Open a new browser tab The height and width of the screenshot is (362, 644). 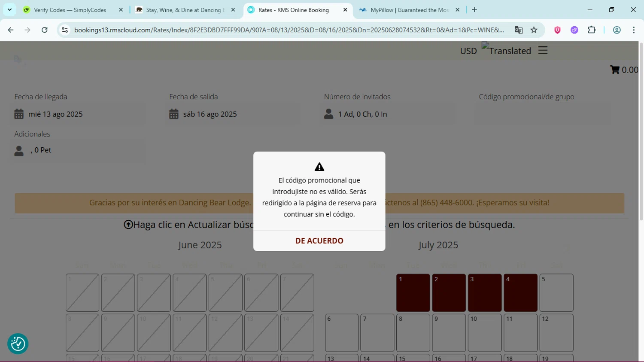[x=474, y=10]
